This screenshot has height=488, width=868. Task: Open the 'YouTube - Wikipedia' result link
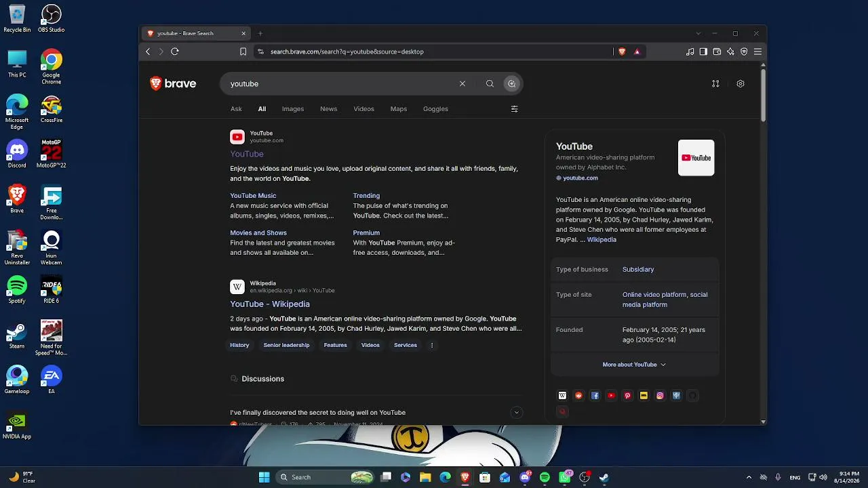[270, 304]
